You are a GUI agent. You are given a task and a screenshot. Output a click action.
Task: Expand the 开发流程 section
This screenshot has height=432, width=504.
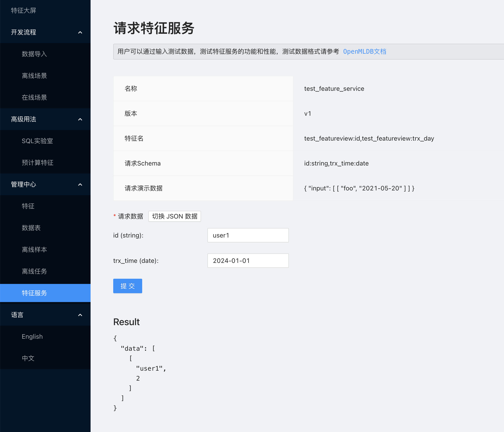(x=46, y=32)
